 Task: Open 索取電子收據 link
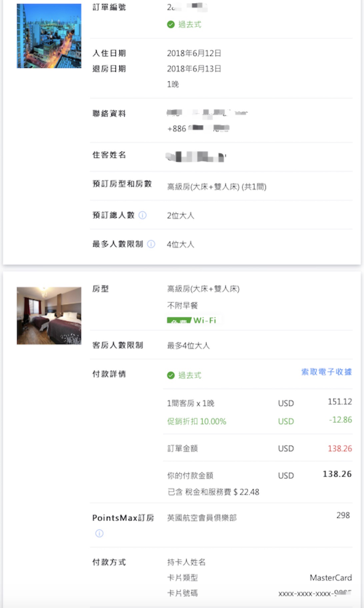pyautogui.click(x=326, y=372)
